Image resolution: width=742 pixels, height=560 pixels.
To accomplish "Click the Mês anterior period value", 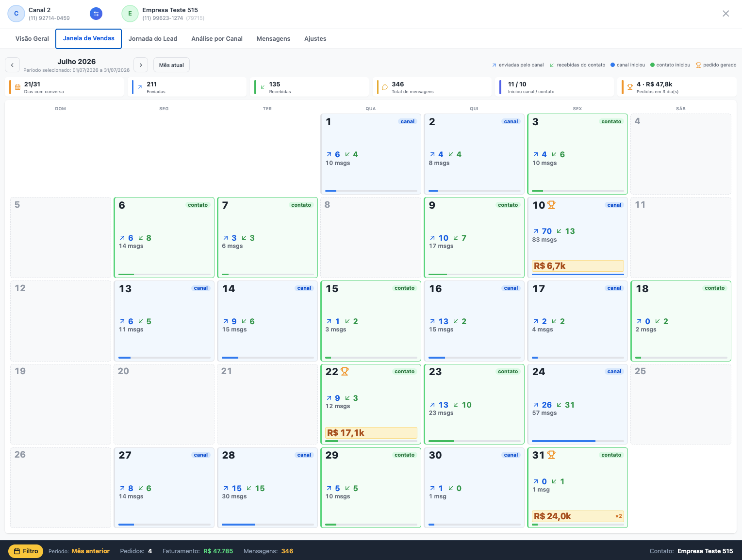I will pos(91,551).
